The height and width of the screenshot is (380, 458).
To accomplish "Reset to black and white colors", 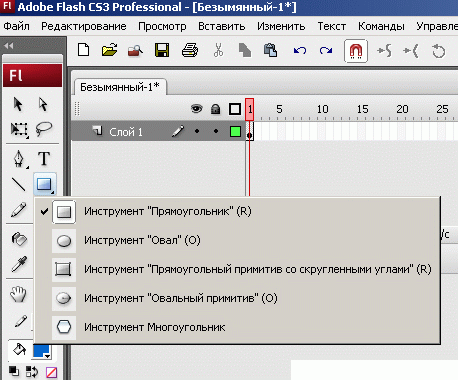I will (14, 371).
